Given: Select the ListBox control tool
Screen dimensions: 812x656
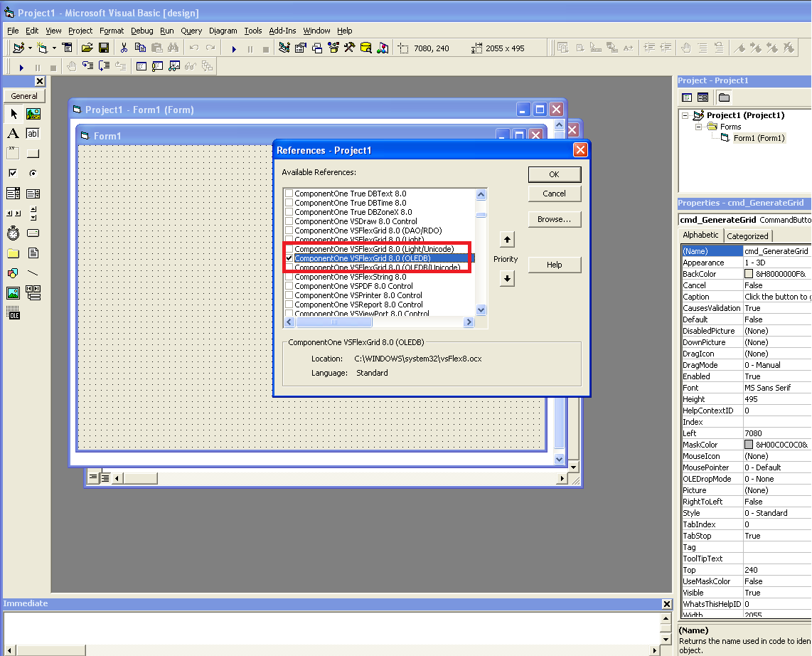Looking at the screenshot, I should (x=33, y=194).
